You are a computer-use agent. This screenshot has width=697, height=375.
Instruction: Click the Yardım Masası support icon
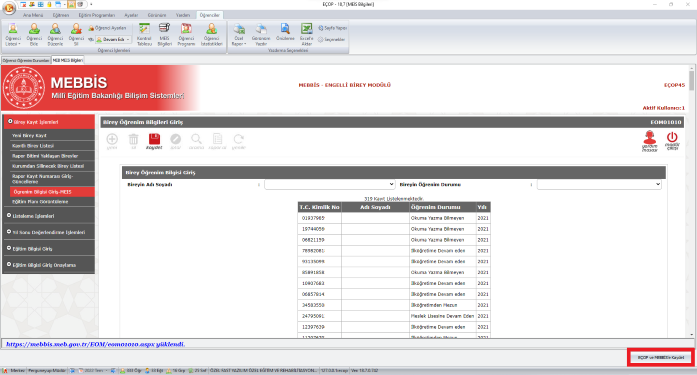click(x=649, y=141)
